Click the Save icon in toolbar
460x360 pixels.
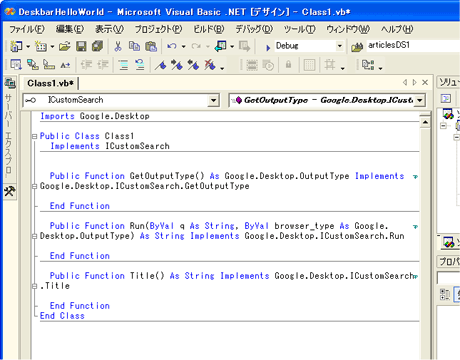tap(81, 46)
